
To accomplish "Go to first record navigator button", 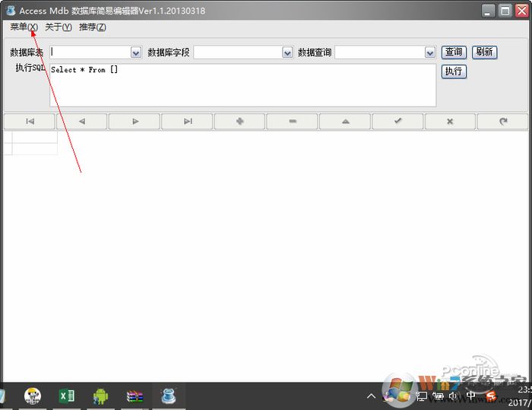I will 30,121.
